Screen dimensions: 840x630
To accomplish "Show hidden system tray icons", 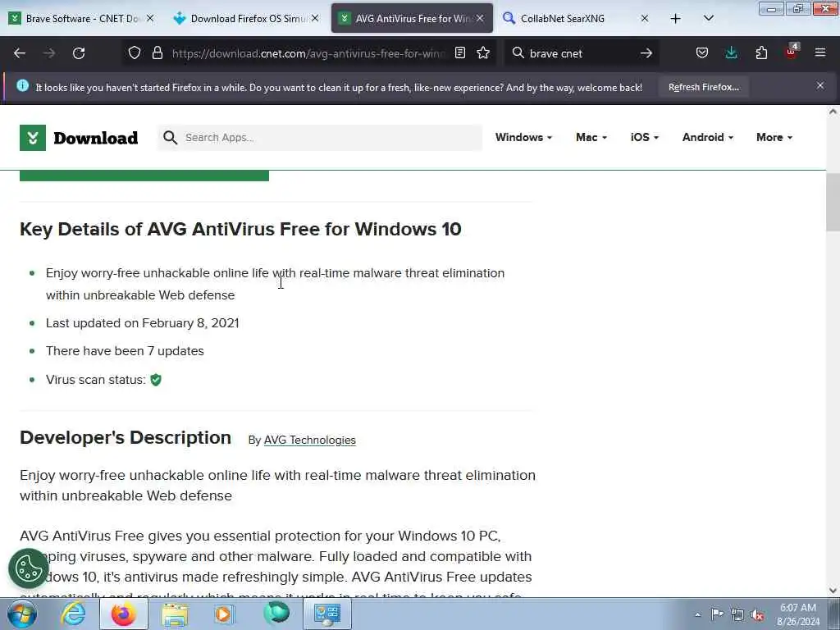I will (697, 614).
